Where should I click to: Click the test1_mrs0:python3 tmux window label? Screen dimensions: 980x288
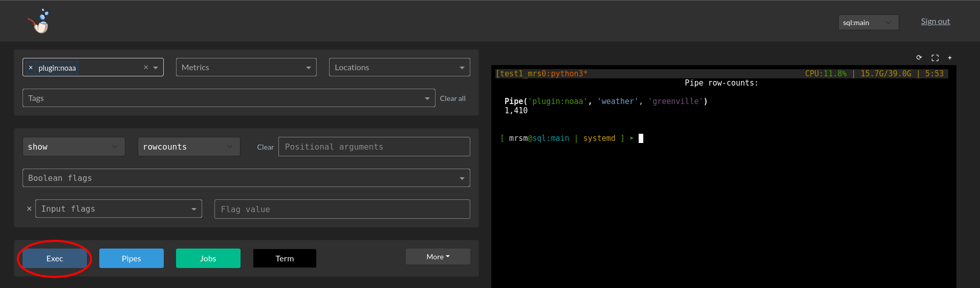(542, 74)
